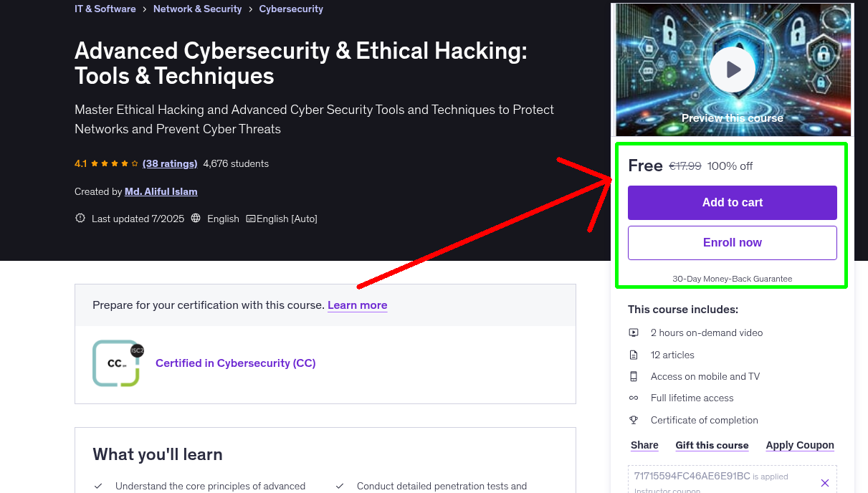Screen dimensions: 868x493
Task: Open the Cybersecurity breadcrumb category
Action: click(290, 9)
